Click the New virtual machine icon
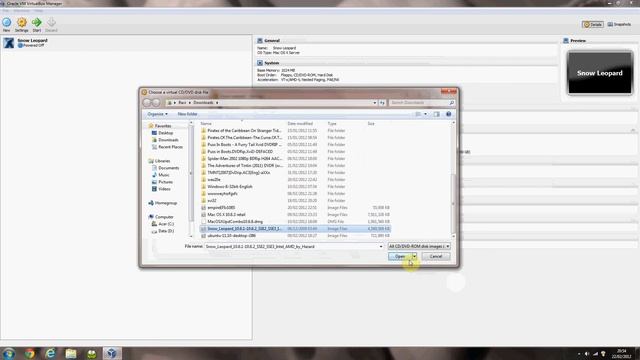 tap(7, 22)
